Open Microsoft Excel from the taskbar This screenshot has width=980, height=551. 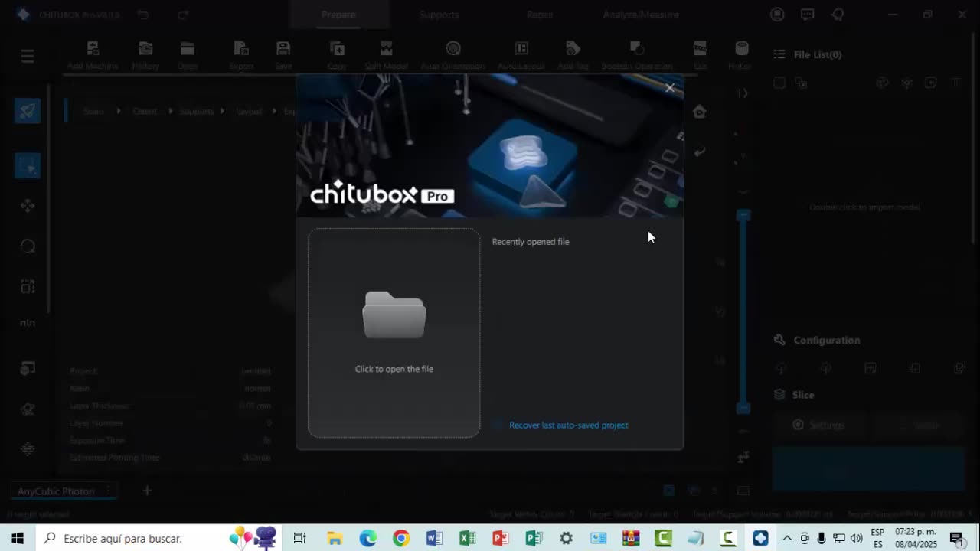pos(467,539)
